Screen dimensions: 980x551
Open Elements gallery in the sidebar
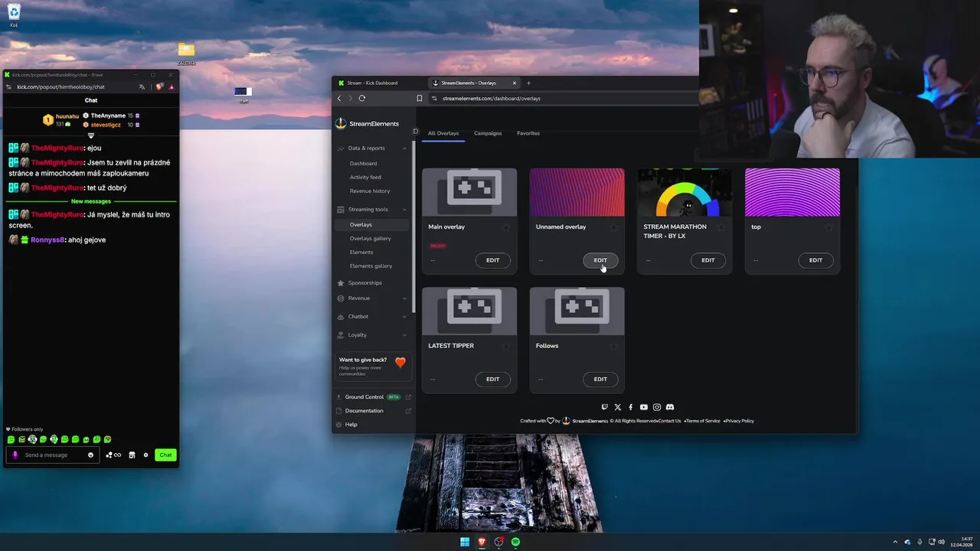pyautogui.click(x=371, y=266)
